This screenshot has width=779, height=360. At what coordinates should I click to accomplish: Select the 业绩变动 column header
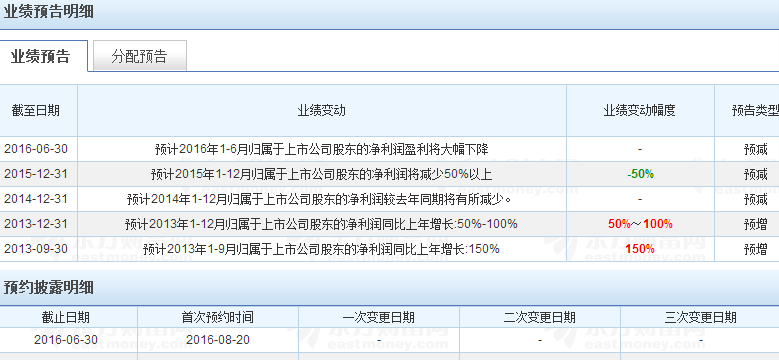point(321,110)
